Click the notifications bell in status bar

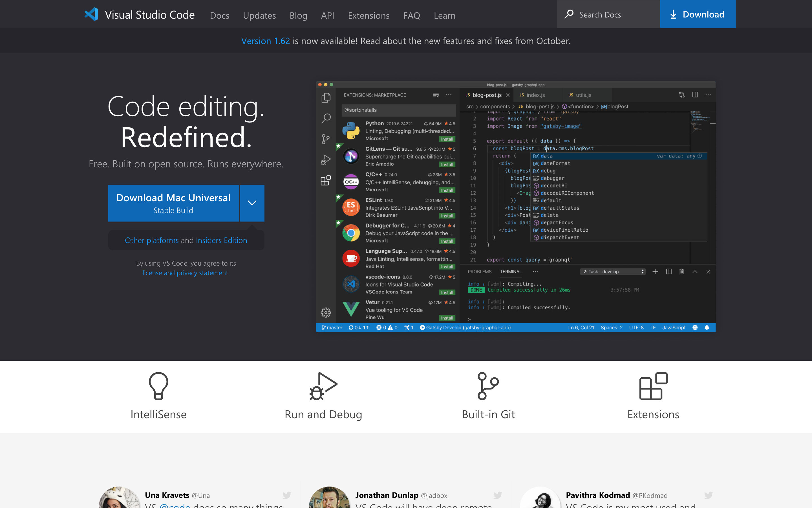coord(707,328)
